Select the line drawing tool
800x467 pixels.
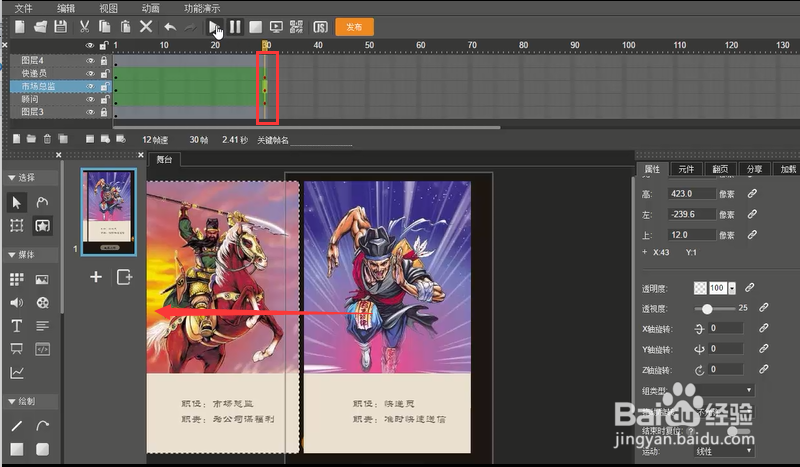[x=16, y=425]
